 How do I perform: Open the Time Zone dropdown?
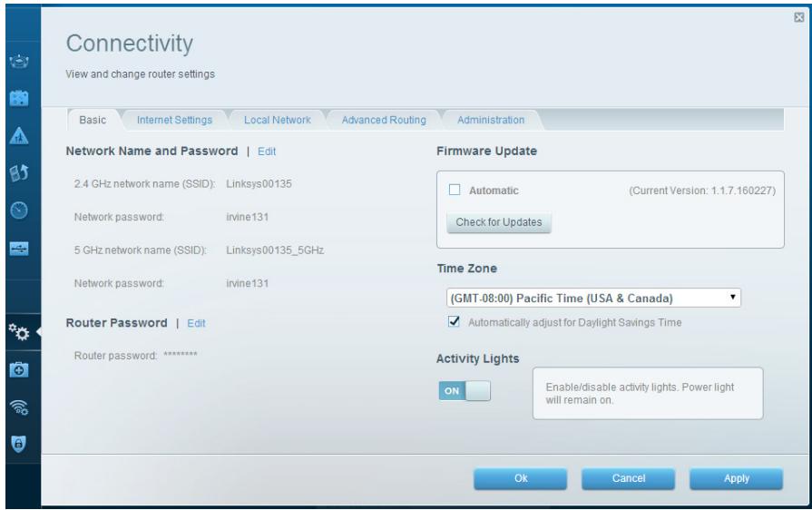click(x=593, y=299)
